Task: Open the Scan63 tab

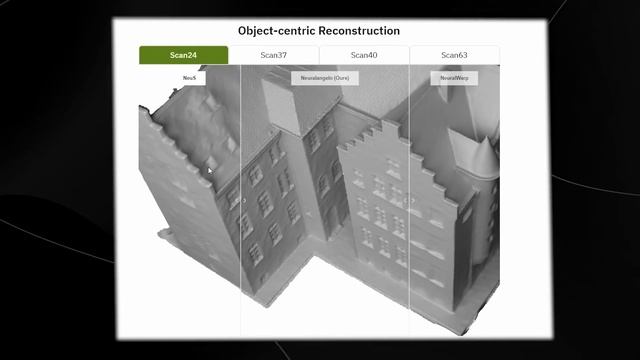Action: coord(454,55)
